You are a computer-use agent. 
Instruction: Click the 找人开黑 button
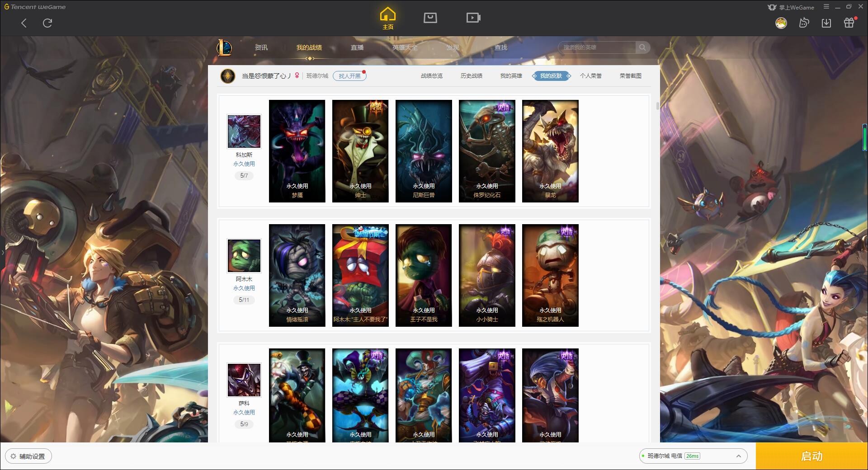coord(349,76)
